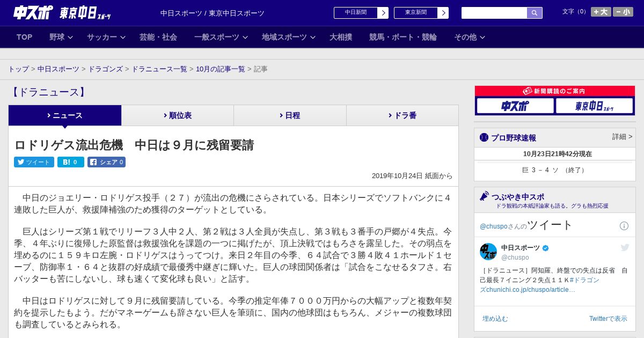Viewport: 644px width, 338px height.
Task: Expand the サッカー navigation menu
Action: (x=106, y=37)
